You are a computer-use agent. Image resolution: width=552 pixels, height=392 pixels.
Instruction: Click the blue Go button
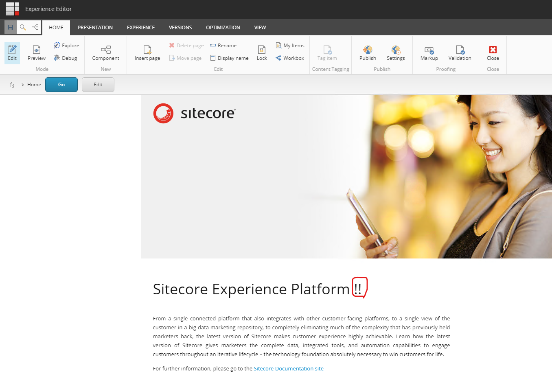[61, 85]
